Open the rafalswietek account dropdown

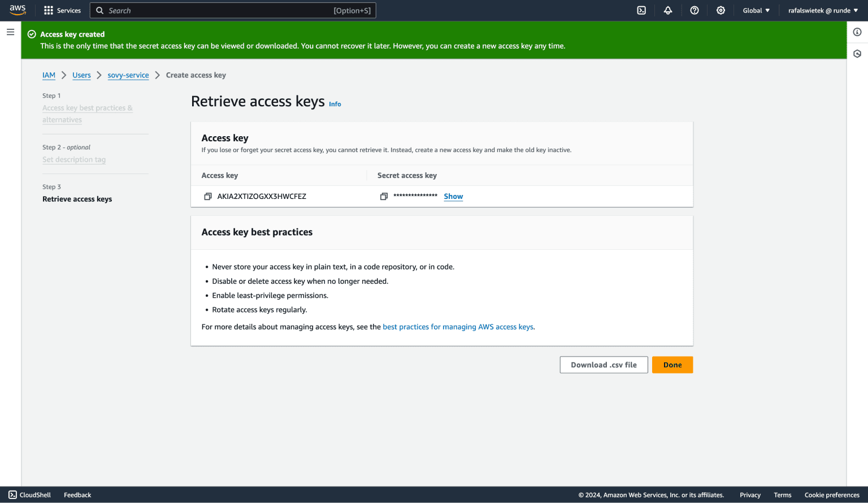click(823, 10)
